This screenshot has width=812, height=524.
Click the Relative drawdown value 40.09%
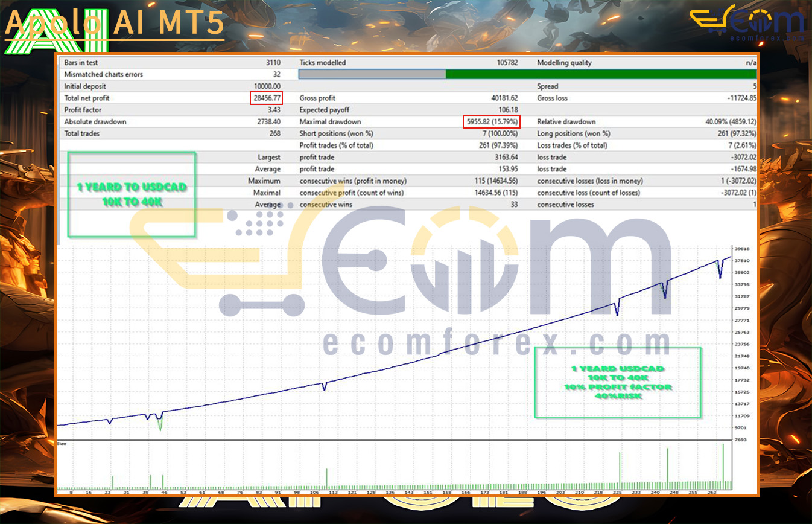[731, 121]
